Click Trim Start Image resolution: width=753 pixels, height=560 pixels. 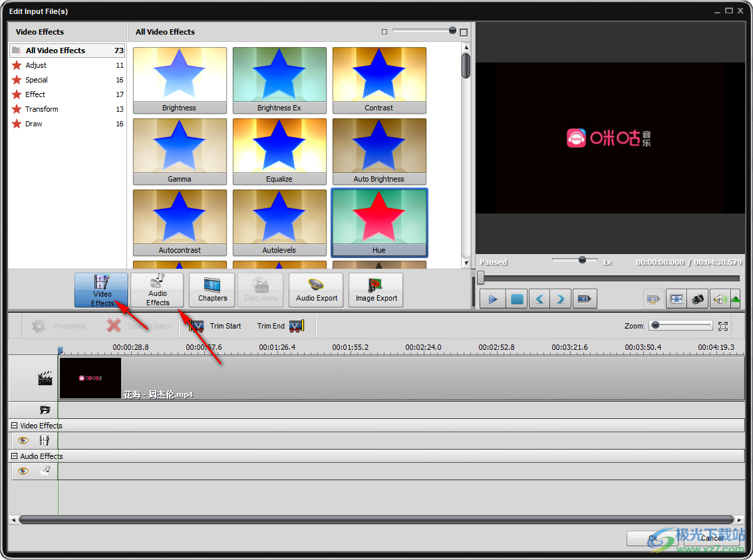click(x=215, y=326)
